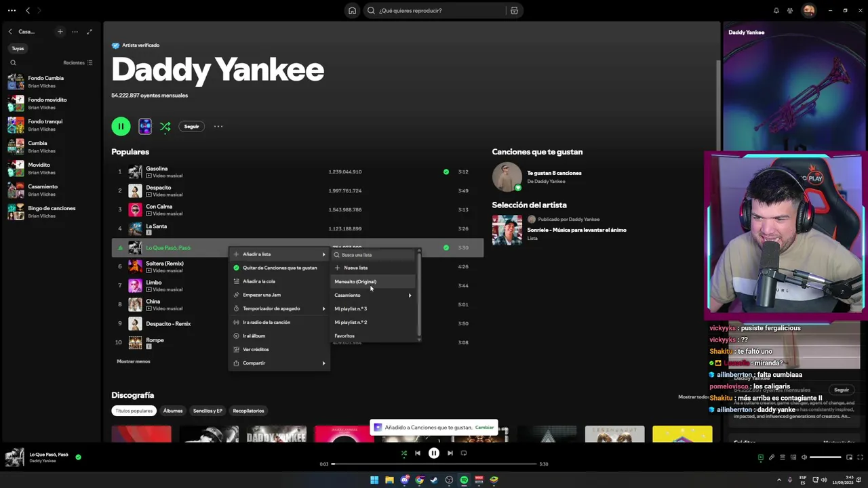Select Empezar una Jam

pyautogui.click(x=279, y=295)
